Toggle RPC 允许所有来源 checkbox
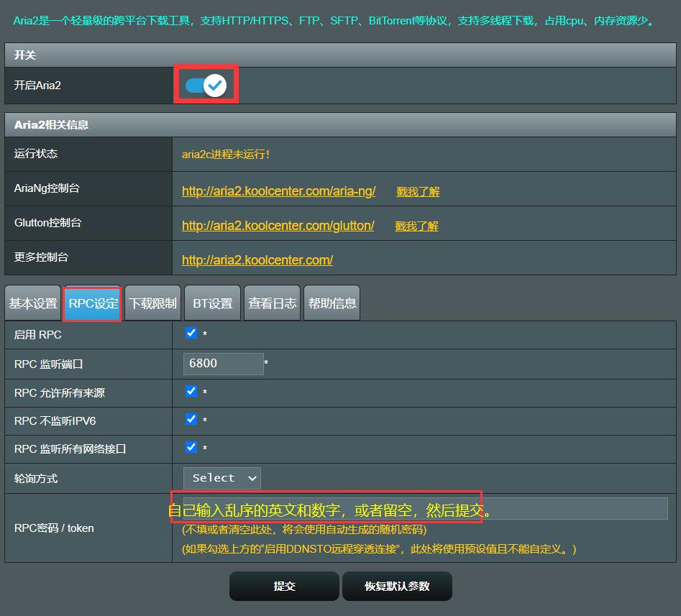Screen dimensions: 681x616 coord(191,391)
